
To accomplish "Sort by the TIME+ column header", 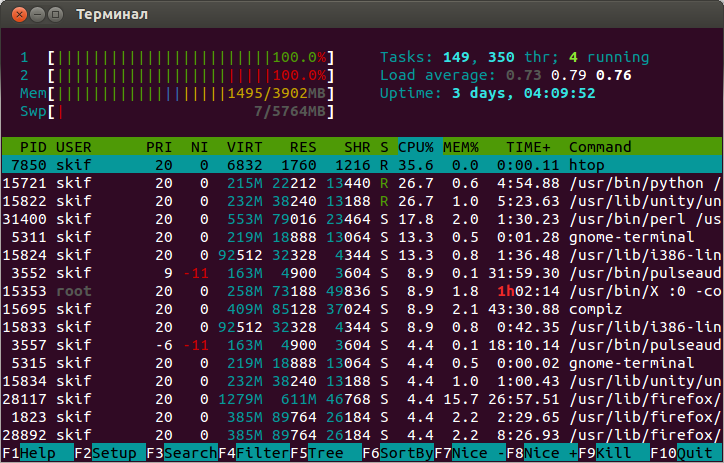I will pyautogui.click(x=528, y=147).
